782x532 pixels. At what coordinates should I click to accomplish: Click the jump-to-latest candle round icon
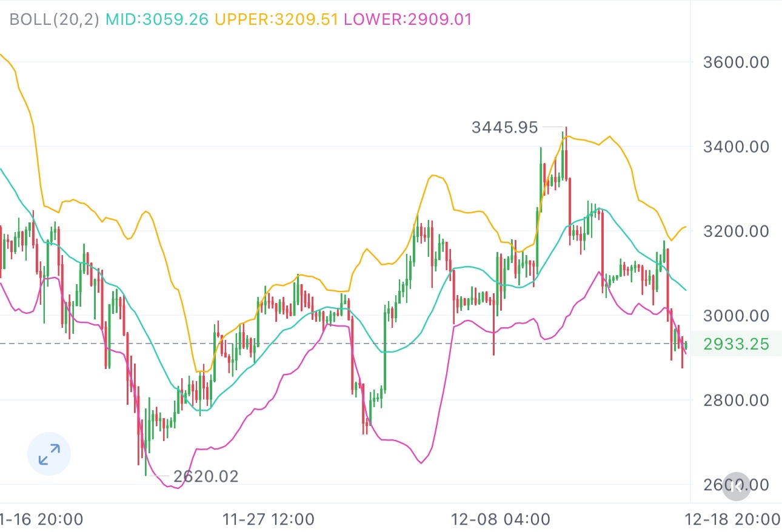(736, 486)
